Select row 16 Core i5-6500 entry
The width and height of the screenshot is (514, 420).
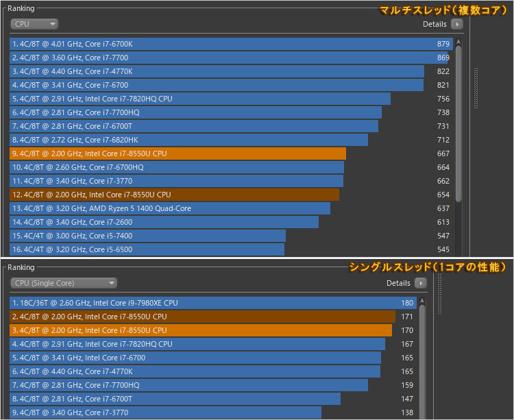pos(231,249)
